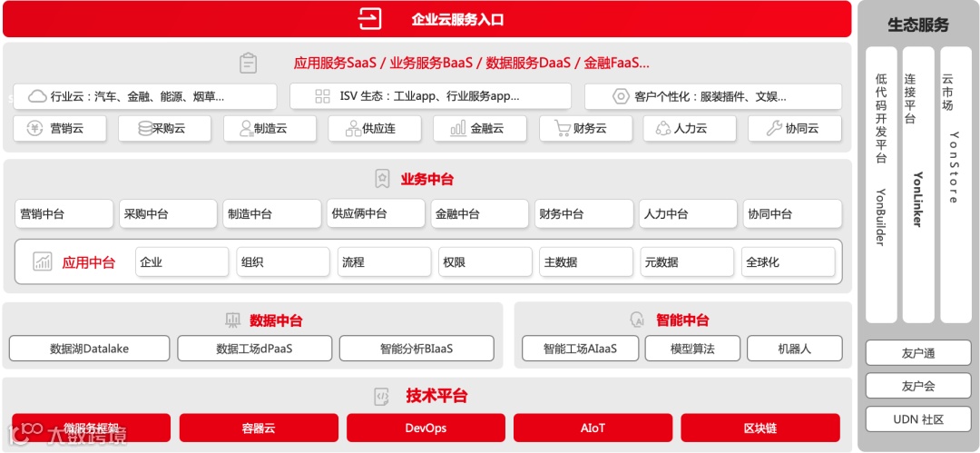Image resolution: width=980 pixels, height=453 pixels.
Task: Open the YonBuilder low-code platform column
Action: (x=881, y=184)
